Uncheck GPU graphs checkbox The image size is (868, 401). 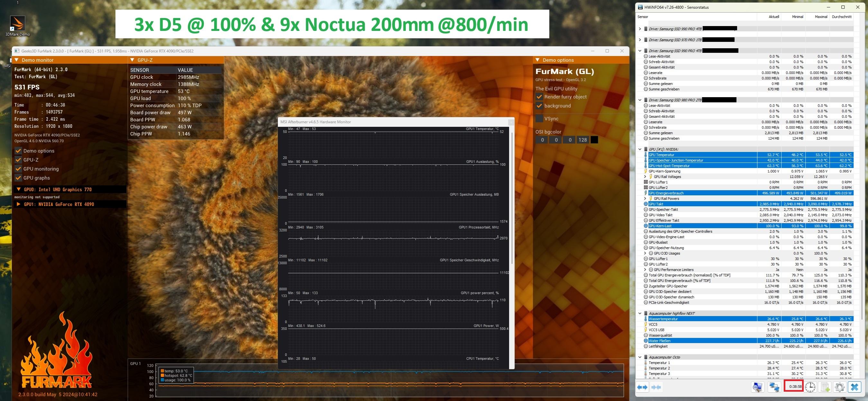(18, 178)
